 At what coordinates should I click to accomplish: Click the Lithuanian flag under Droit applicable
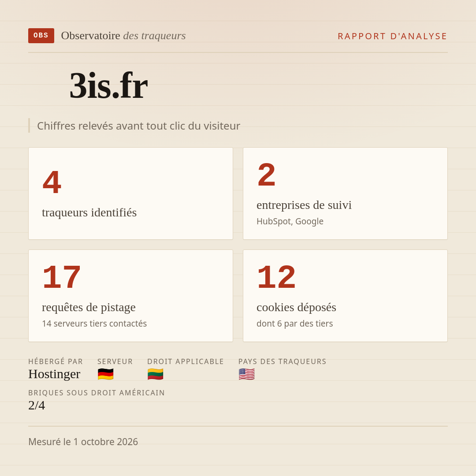(156, 374)
